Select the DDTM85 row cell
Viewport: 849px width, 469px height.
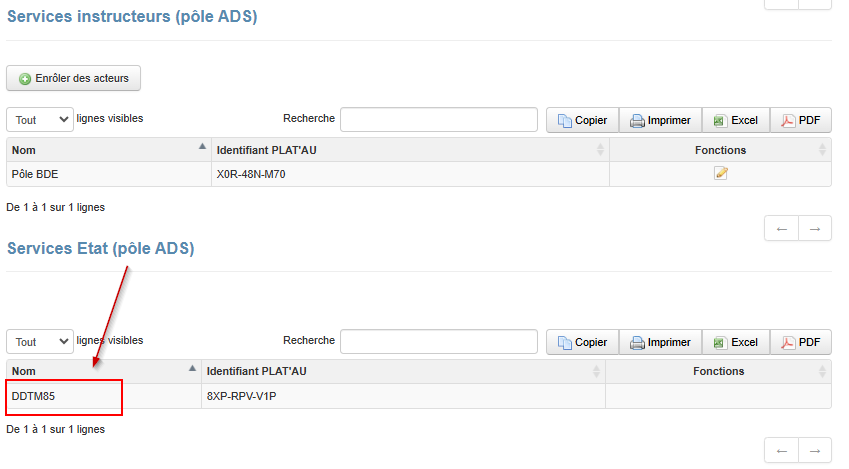[x=64, y=396]
